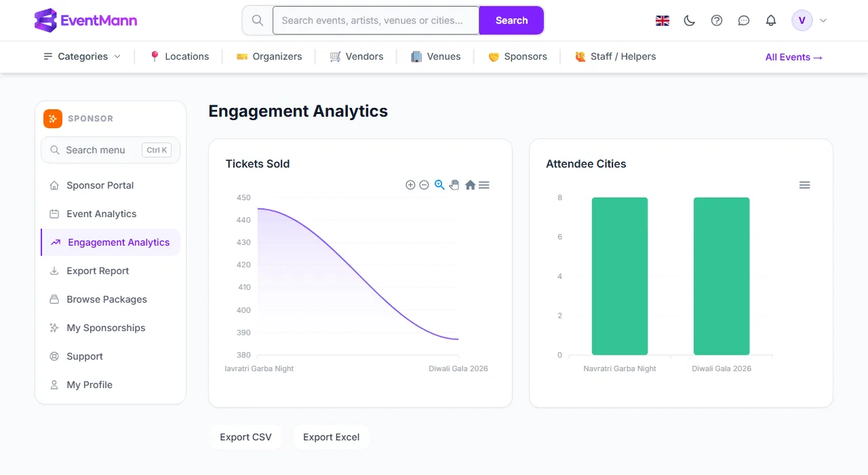Click Navratri Garba Night label under bar chart

[x=620, y=368]
